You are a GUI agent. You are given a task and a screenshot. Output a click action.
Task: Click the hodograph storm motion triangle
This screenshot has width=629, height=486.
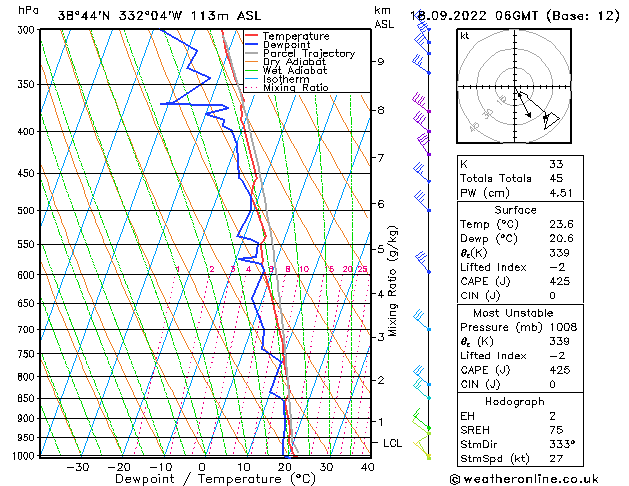coord(550,120)
